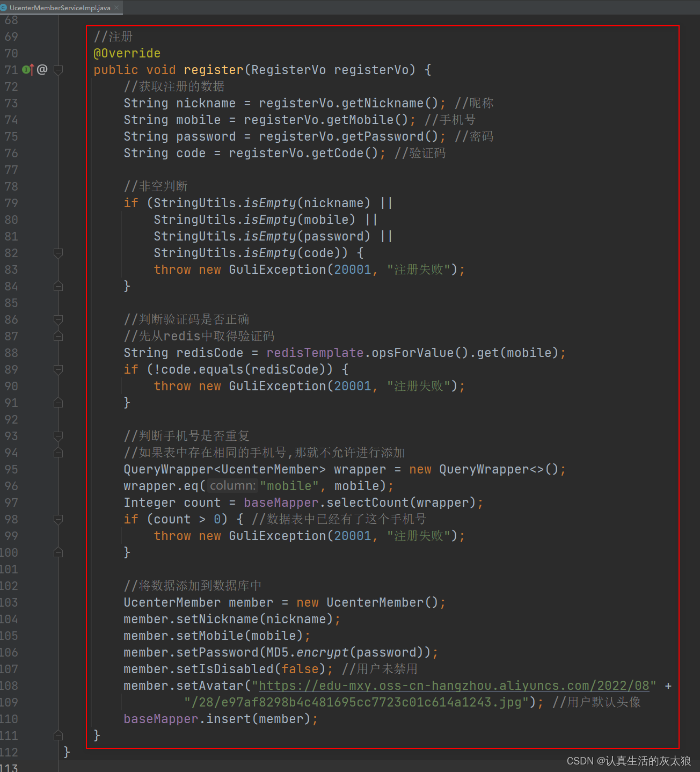Click the //判断手机号是否重复 comment
The height and width of the screenshot is (772, 700).
point(187,436)
